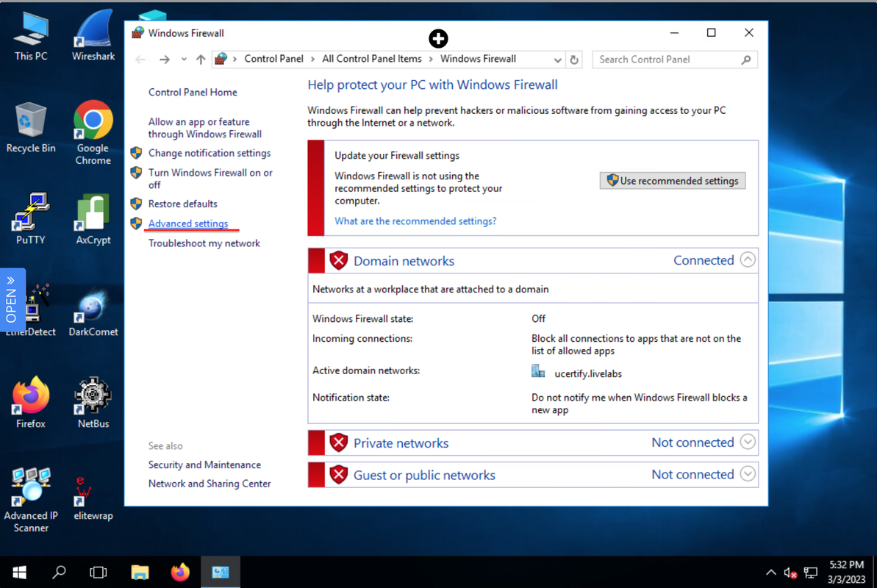The width and height of the screenshot is (877, 588).
Task: Open This PC desktop icon
Action: tap(31, 36)
